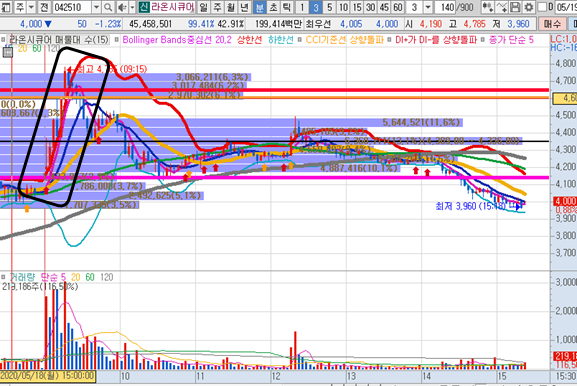Select the 1-minute interval button
This screenshot has height=386, width=577.
[x=302, y=7]
